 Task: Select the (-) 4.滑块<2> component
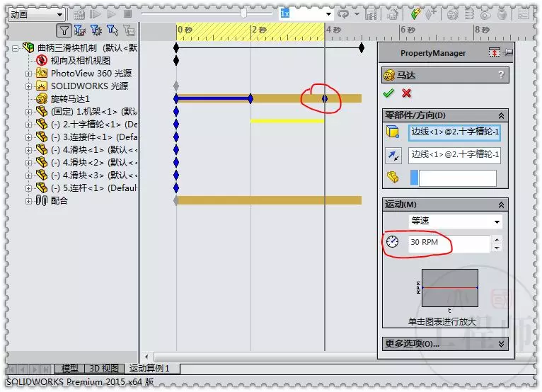tap(94, 163)
